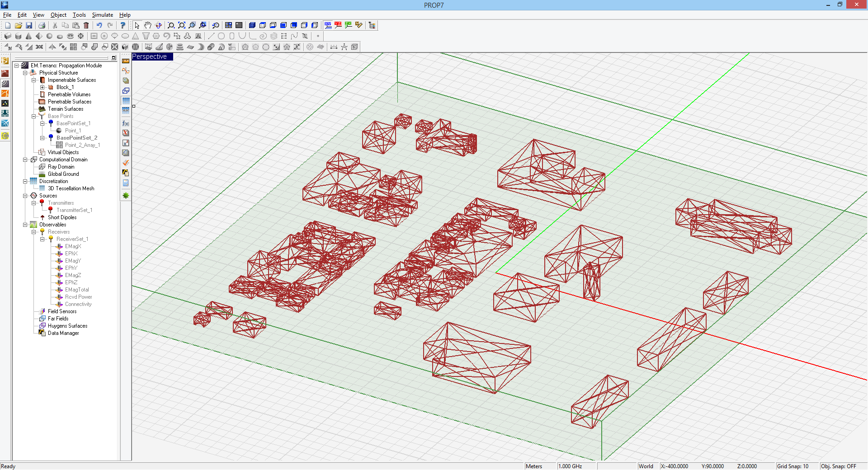Viewport: 868px width, 470px height.
Task: Open the Simulate menu
Action: point(102,15)
